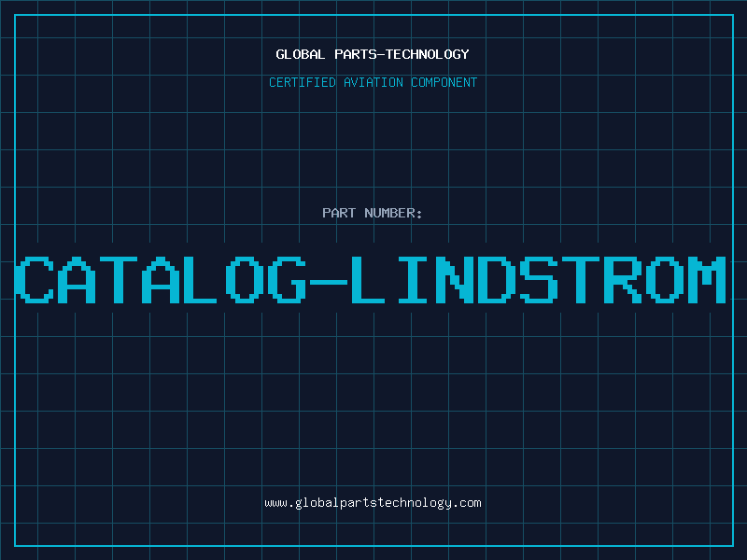Select the CERTIFIED AVIATION COMPONENT subtitle
747x560 pixels.
pos(373,82)
